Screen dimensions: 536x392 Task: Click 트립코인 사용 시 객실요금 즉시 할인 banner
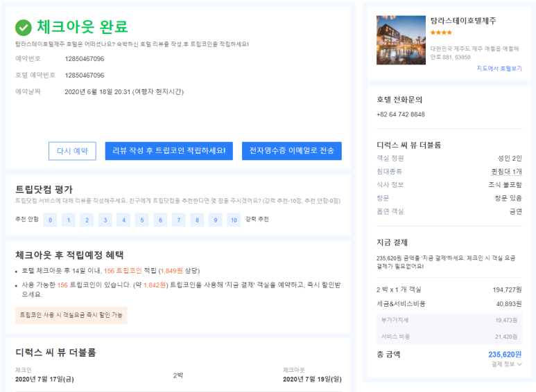(71, 315)
